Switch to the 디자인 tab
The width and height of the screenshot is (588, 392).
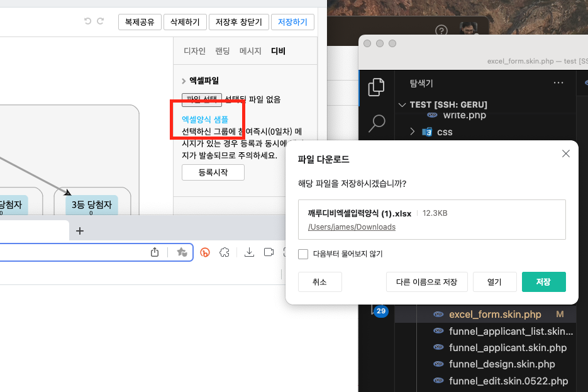pyautogui.click(x=194, y=51)
